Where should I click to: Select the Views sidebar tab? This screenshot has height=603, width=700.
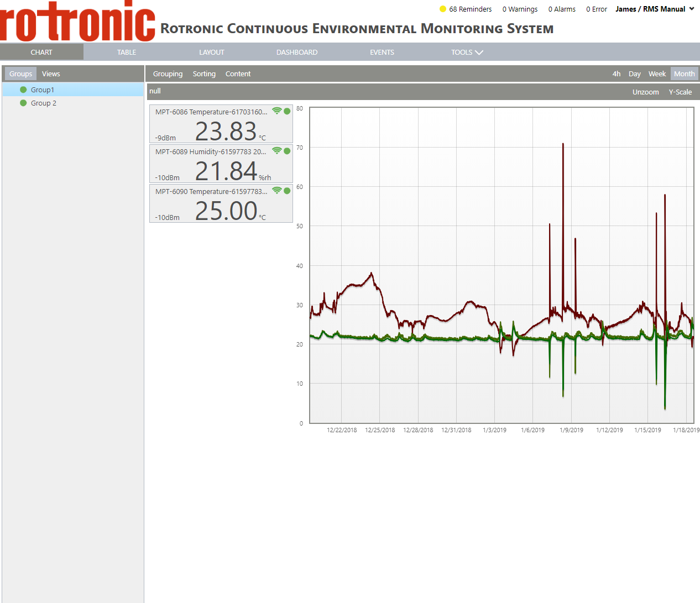[51, 74]
